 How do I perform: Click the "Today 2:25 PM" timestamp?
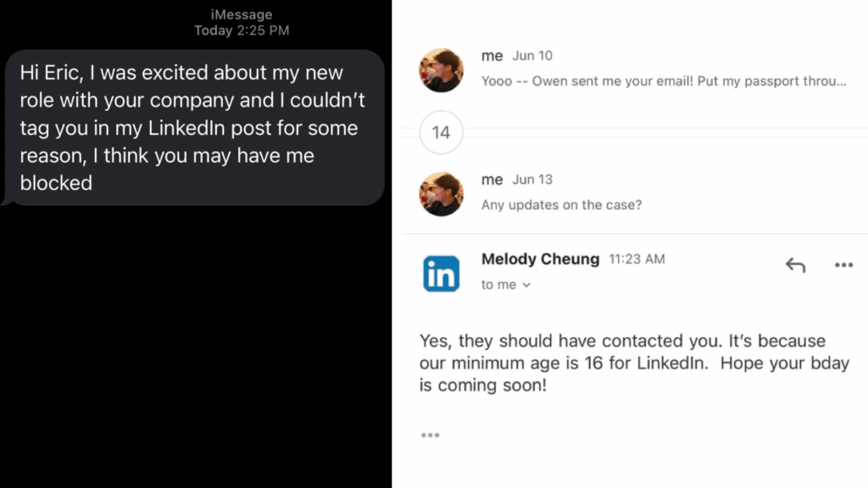pyautogui.click(x=241, y=30)
